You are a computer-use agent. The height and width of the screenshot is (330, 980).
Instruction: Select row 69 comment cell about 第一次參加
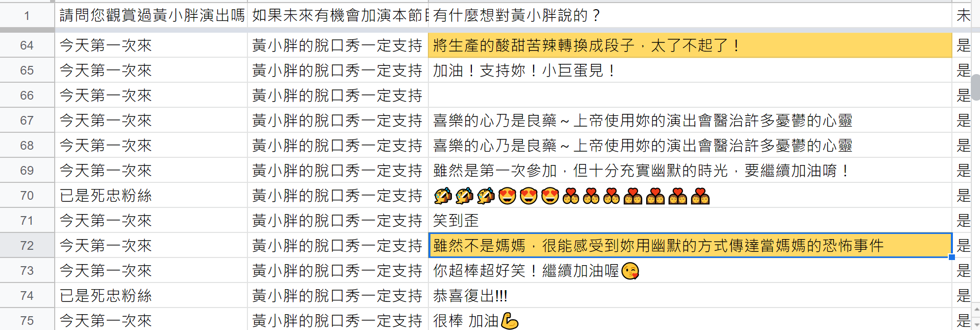(x=690, y=171)
